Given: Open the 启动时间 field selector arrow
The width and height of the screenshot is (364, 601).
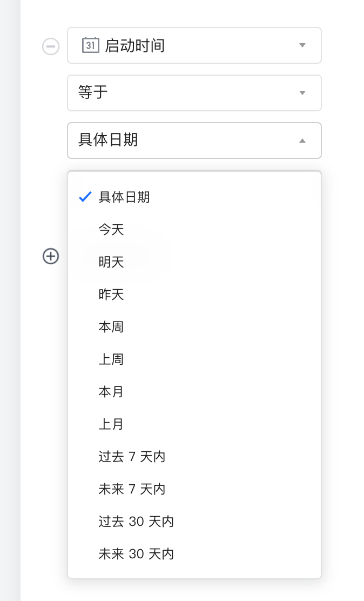Looking at the screenshot, I should pos(302,45).
